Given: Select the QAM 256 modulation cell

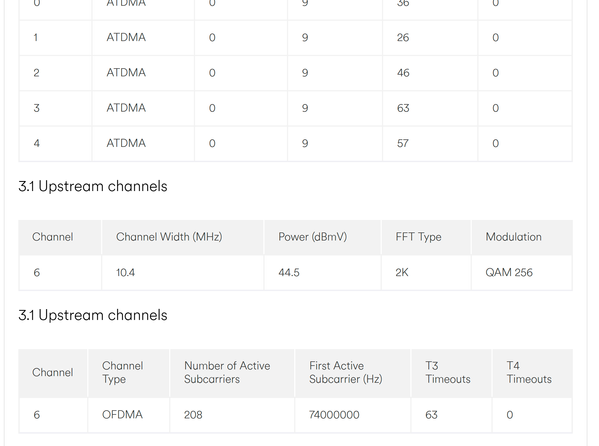Looking at the screenshot, I should (509, 272).
